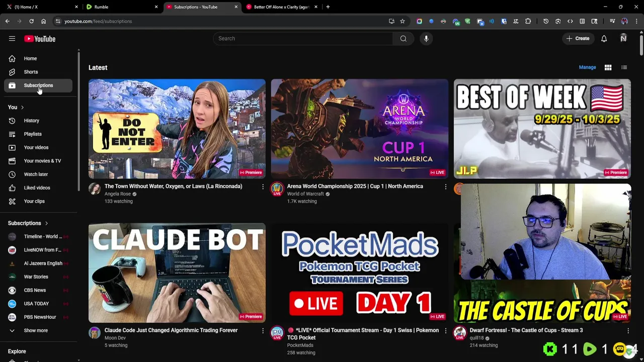
Task: Open Arena World Championship Cup 1 thumbnail
Action: 359,129
